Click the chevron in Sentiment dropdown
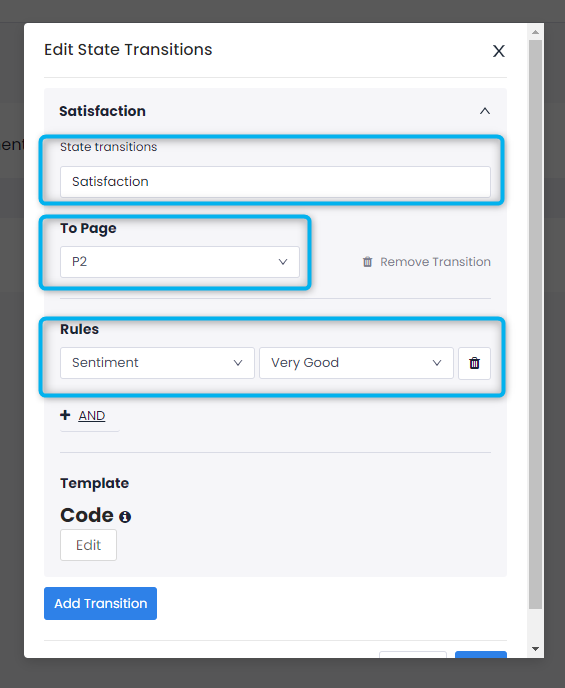The height and width of the screenshot is (688, 565). pos(238,363)
